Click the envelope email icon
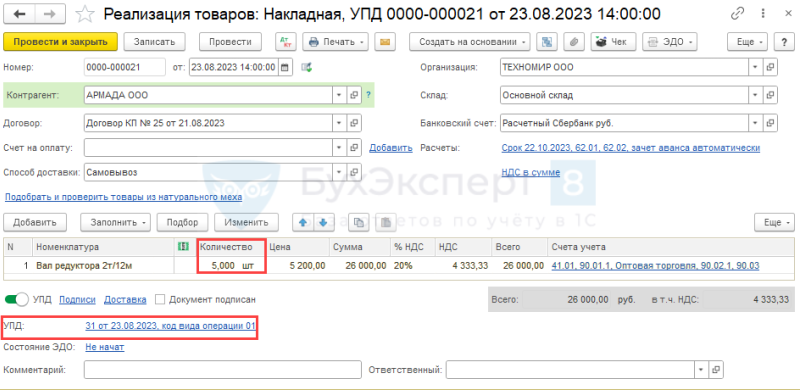800x390 pixels. tap(385, 42)
